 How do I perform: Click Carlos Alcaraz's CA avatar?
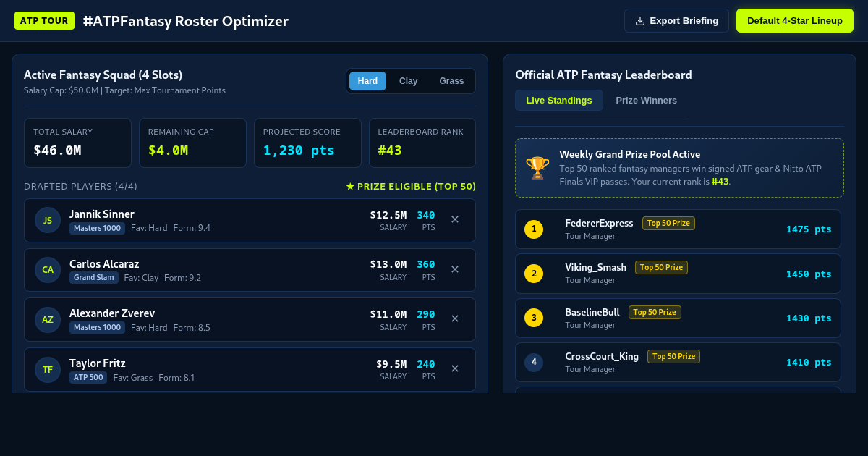pyautogui.click(x=48, y=270)
